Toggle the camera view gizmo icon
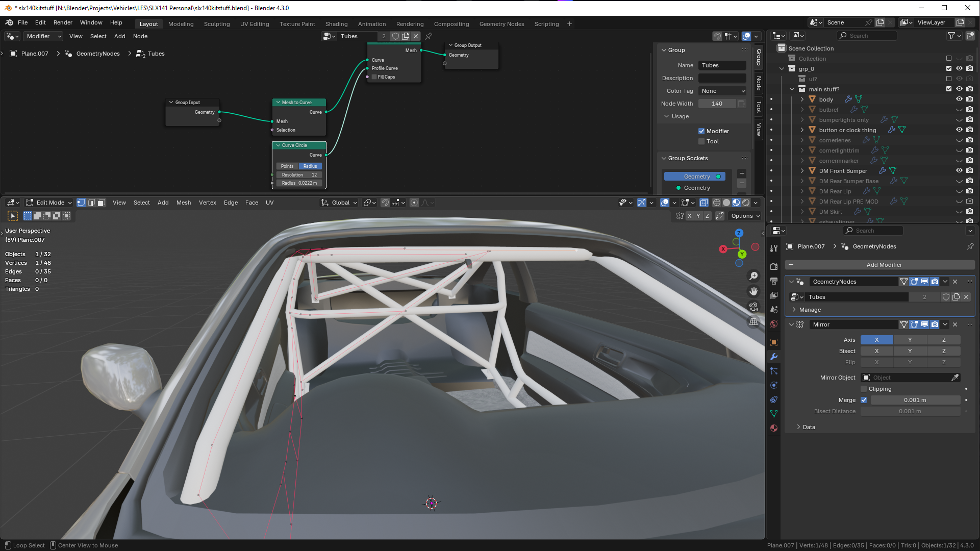This screenshot has height=551, width=980. click(753, 307)
